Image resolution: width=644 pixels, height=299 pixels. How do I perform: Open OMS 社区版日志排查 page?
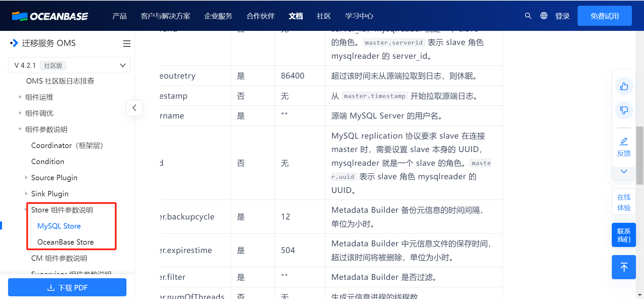[60, 81]
